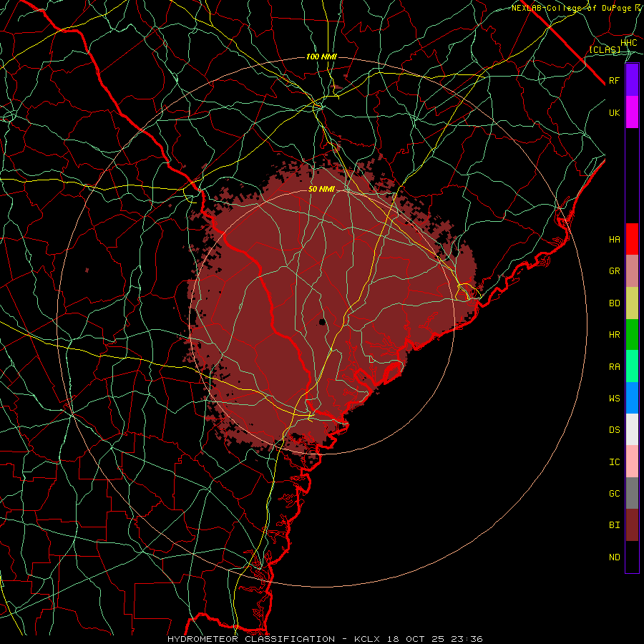644x644 pixels.
Task: Click the black radar site dot at echo center
Action: click(x=323, y=321)
